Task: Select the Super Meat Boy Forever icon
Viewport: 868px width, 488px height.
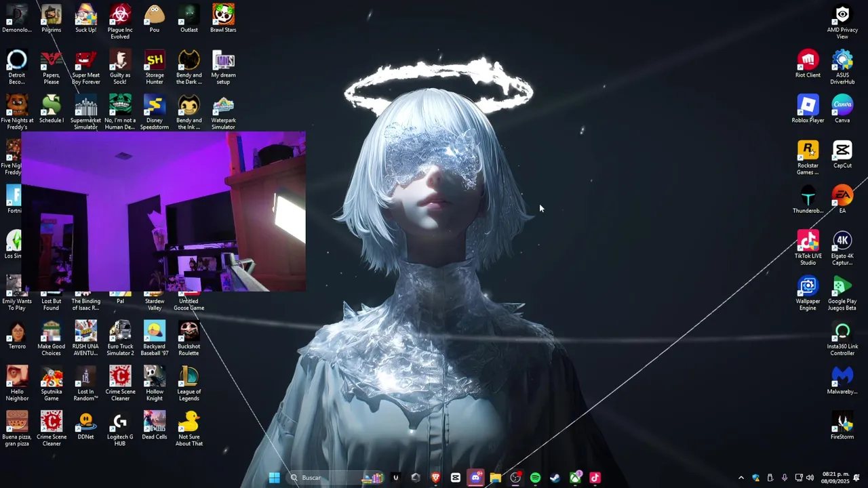Action: click(85, 67)
